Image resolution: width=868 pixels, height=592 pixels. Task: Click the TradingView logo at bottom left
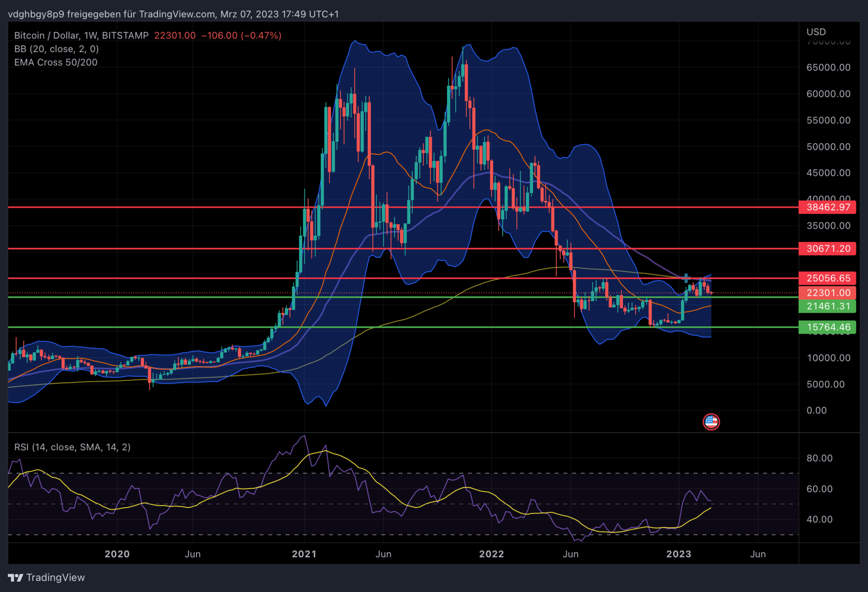tap(47, 578)
